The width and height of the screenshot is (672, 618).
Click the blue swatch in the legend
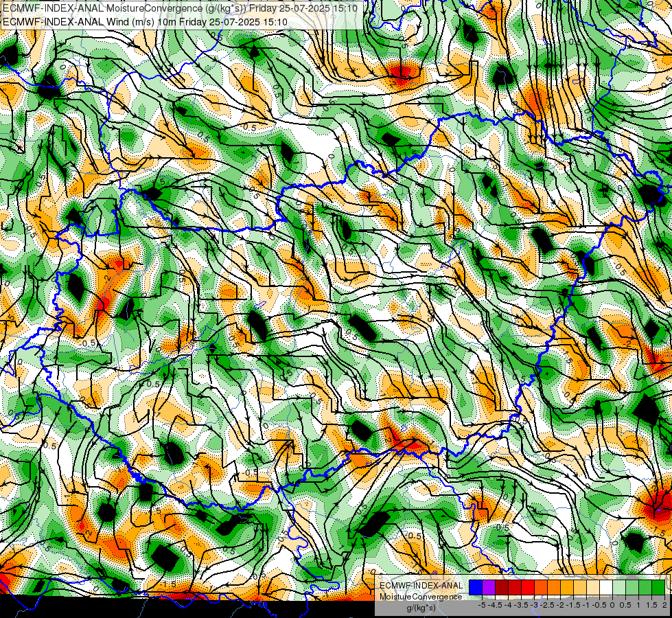coord(476,588)
